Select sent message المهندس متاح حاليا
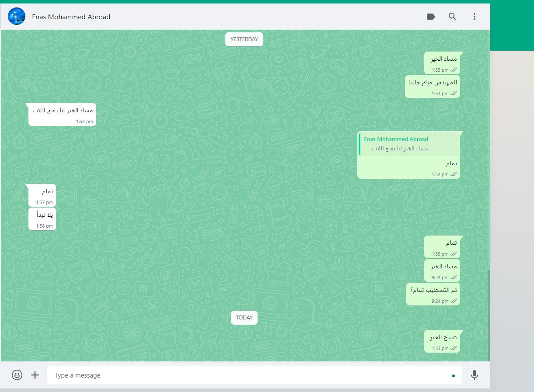534x392 pixels. (x=432, y=86)
